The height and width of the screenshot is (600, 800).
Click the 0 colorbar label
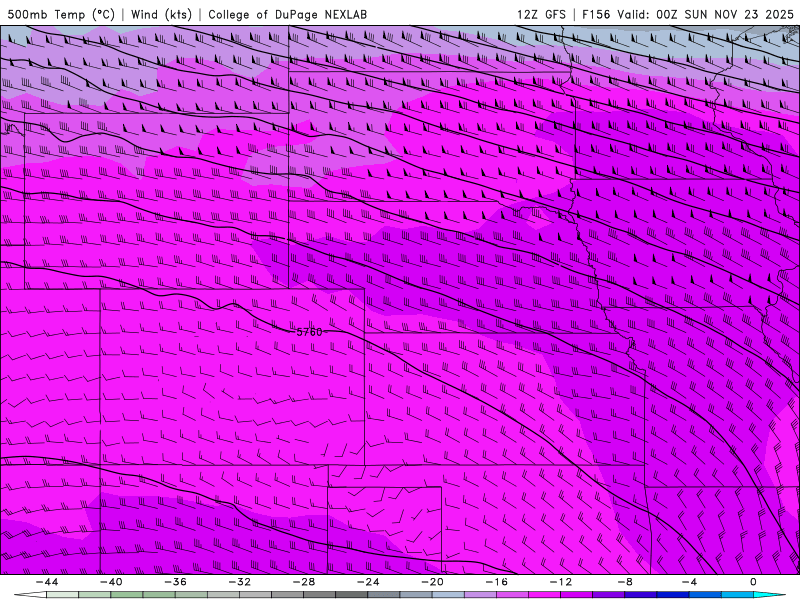tap(754, 582)
